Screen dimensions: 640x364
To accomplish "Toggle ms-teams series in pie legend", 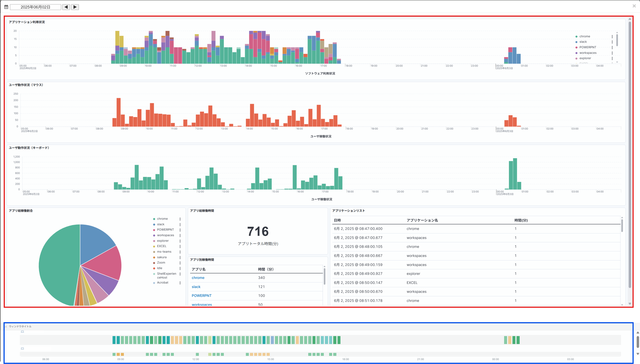I will (164, 252).
